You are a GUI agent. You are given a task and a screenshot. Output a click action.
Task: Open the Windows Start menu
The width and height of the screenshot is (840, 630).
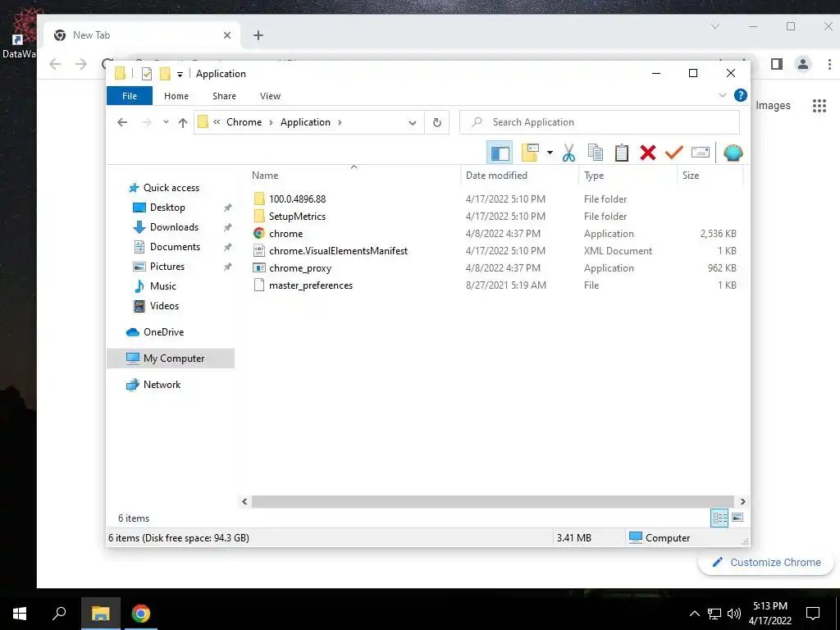click(x=20, y=614)
